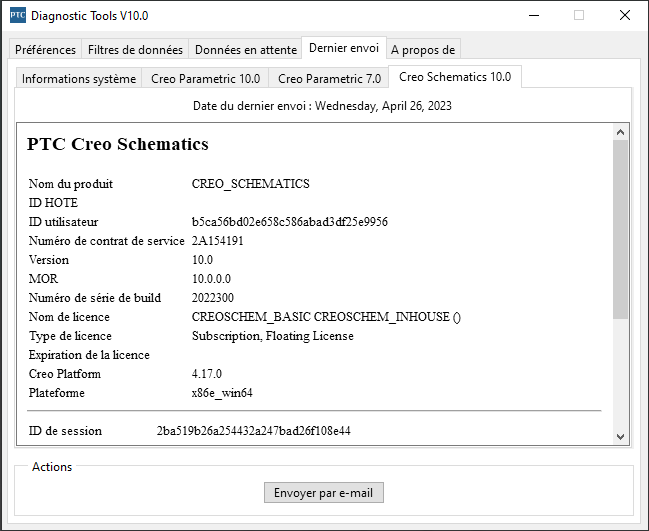
Task: Switch to Creo Parametric 10.0 sub-tab
Action: click(x=206, y=79)
